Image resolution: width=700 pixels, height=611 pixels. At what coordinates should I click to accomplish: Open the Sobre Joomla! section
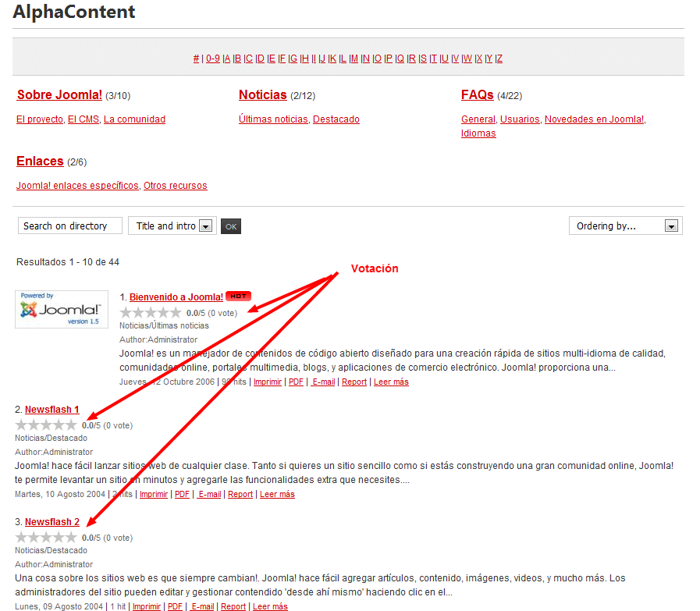click(x=59, y=94)
